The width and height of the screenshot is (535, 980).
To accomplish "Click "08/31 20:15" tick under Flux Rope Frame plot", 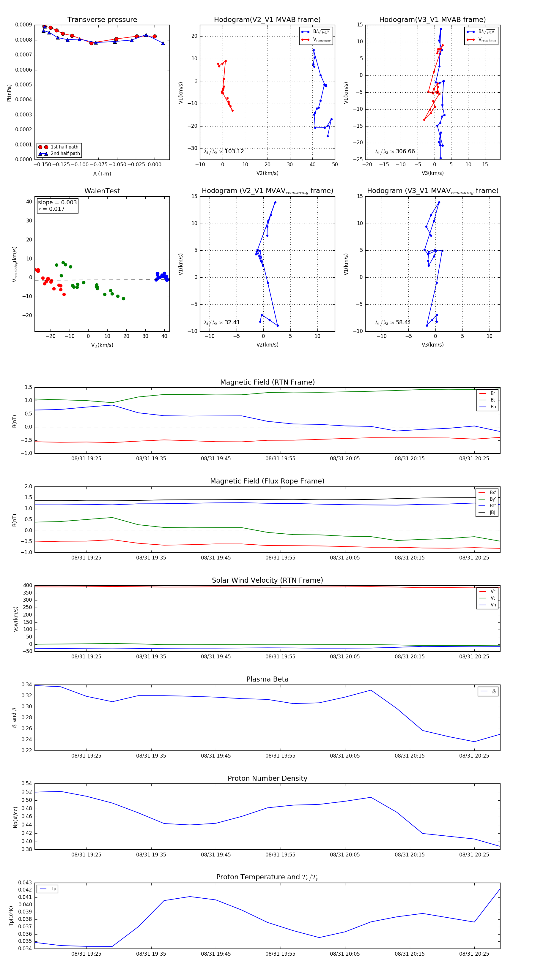I will pyautogui.click(x=410, y=558).
